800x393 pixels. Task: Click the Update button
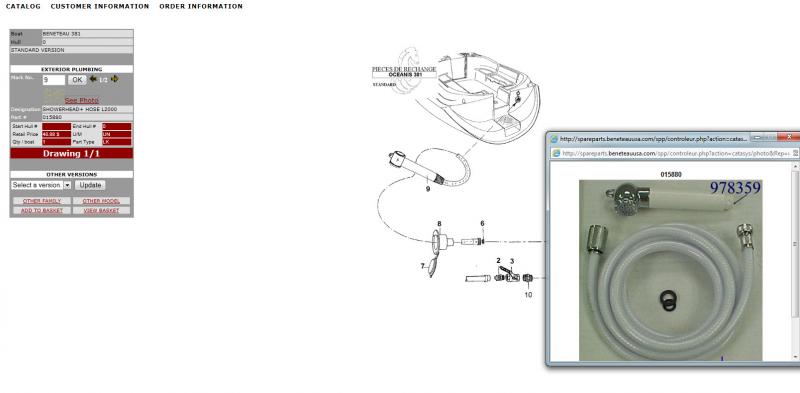click(x=90, y=185)
